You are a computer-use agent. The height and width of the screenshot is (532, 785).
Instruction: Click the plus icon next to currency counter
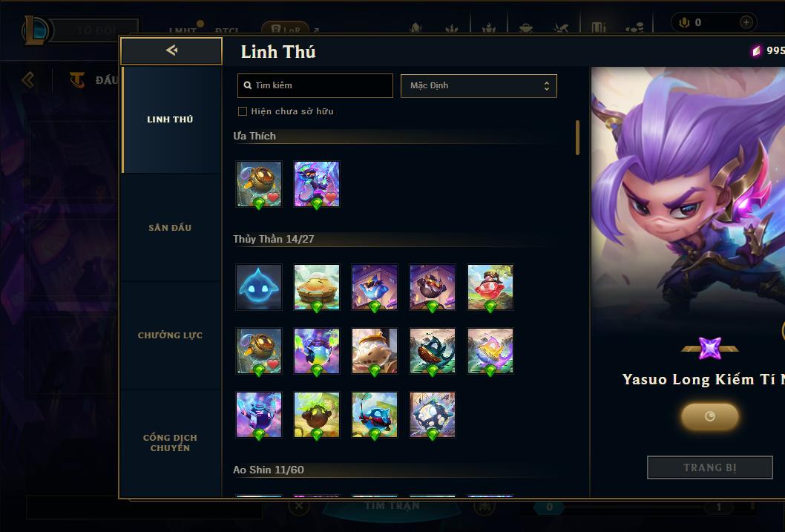(746, 22)
